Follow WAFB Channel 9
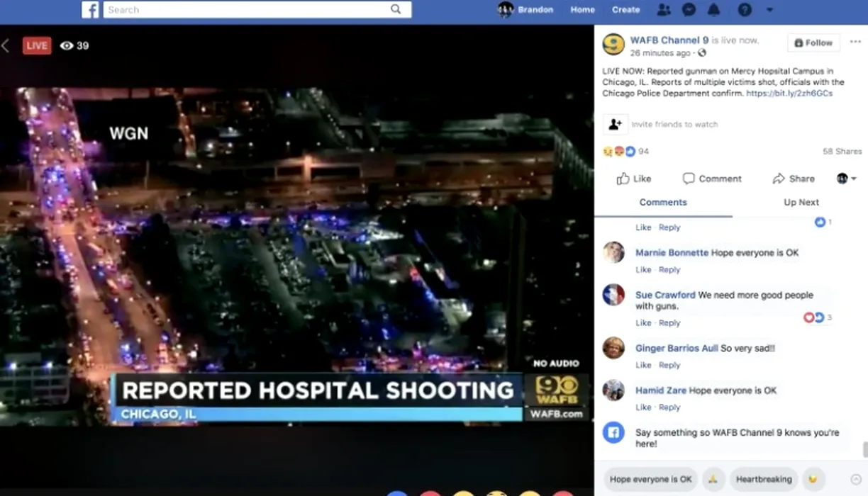Image resolution: width=868 pixels, height=496 pixels. pyautogui.click(x=813, y=43)
